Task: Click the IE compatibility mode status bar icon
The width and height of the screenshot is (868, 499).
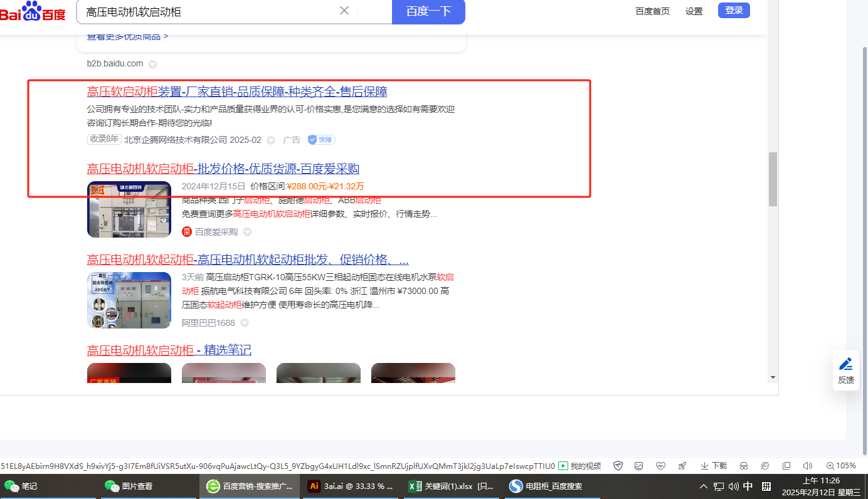Action: coord(765,466)
